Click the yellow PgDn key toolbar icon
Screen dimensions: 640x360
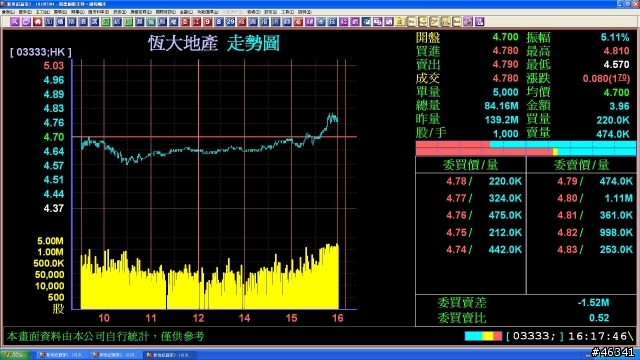point(435,22)
